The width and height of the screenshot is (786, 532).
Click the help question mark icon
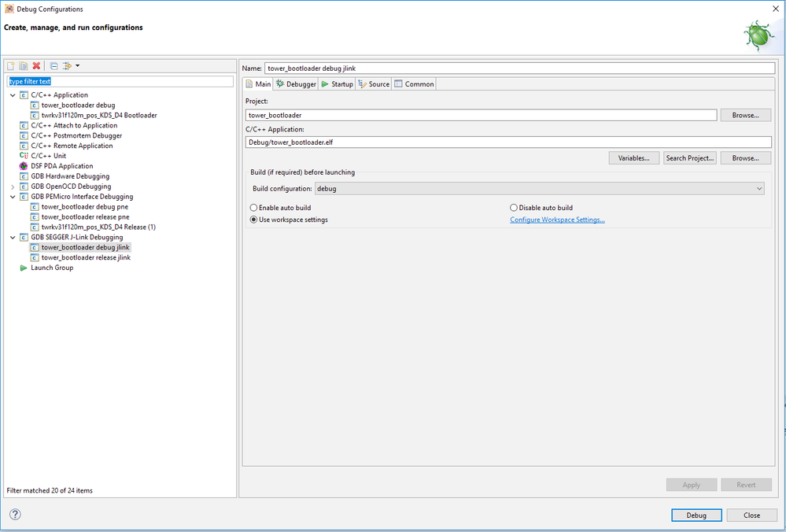click(16, 514)
